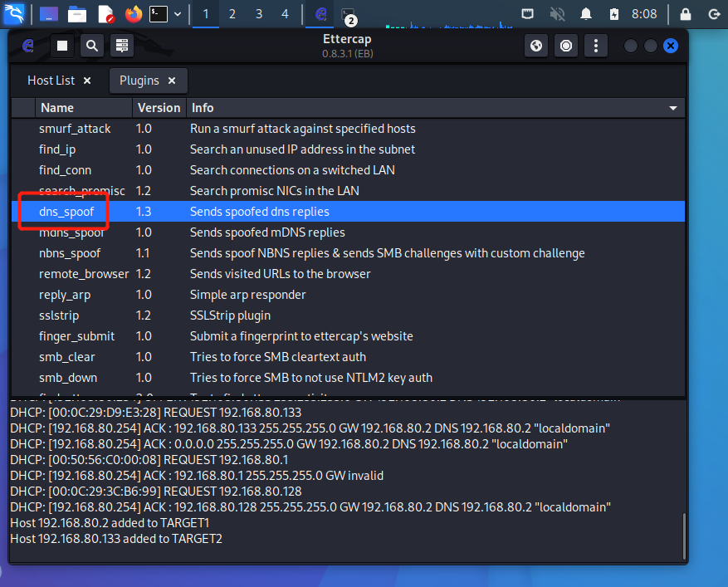Select the find_conn plugin row
The width and height of the screenshot is (728, 587).
coord(348,170)
